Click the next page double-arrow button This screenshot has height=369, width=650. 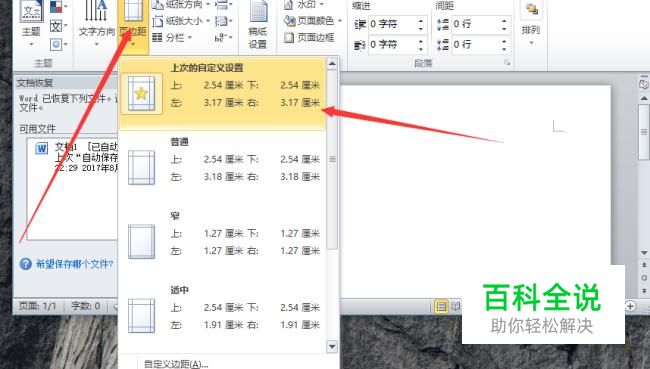tap(644, 290)
